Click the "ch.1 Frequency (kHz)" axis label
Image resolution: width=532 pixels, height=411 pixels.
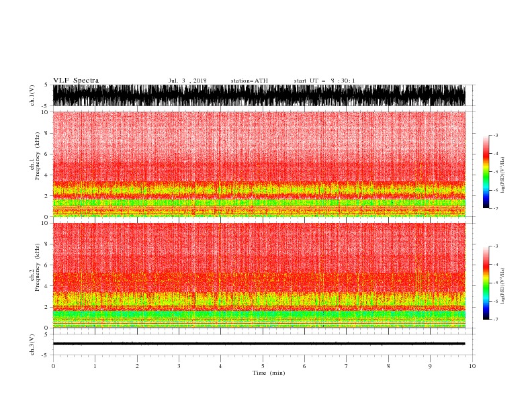[x=35, y=156]
